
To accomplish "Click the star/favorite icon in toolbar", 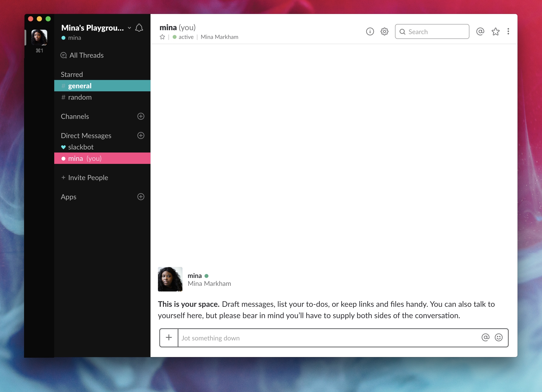I will pos(495,31).
